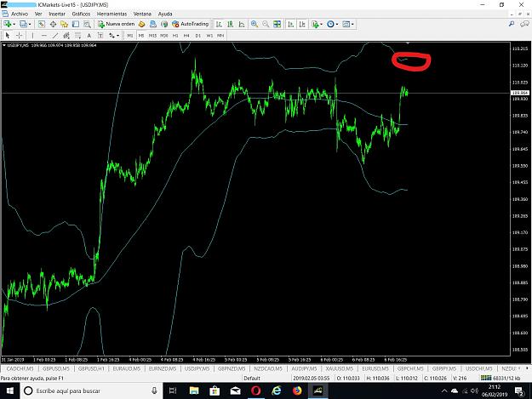Open File Explorer from the taskbar
The image size is (532, 399).
tap(194, 390)
